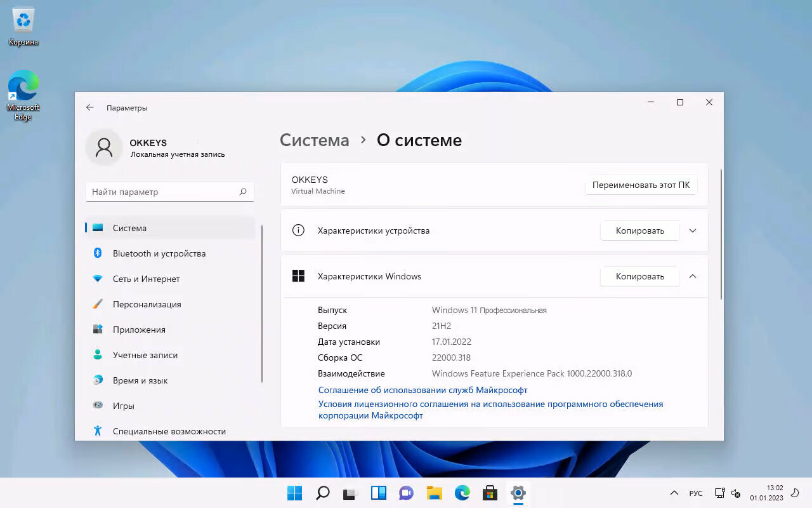Click the Windows logo beside Характеристики Windows
The height and width of the screenshot is (508, 812).
point(298,276)
